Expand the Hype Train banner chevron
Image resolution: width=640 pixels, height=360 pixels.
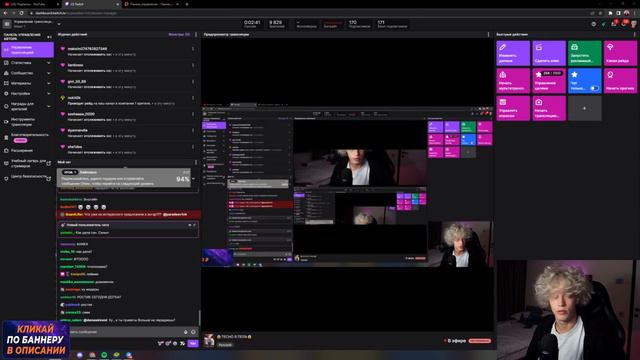pos(193,179)
